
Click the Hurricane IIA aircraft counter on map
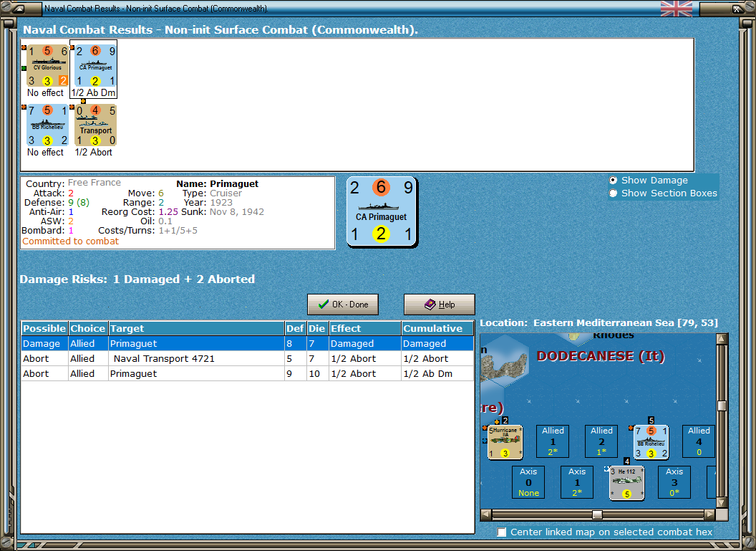point(505,441)
